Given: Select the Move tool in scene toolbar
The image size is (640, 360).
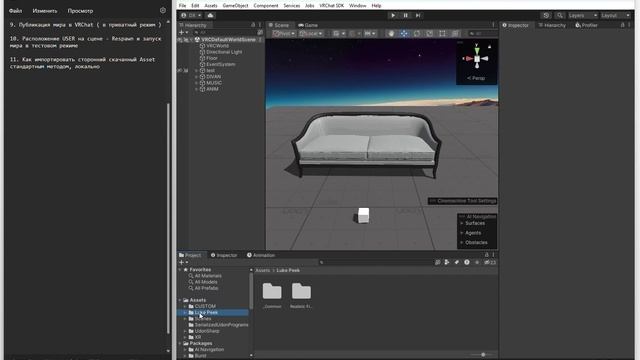Looking at the screenshot, I should (404, 33).
